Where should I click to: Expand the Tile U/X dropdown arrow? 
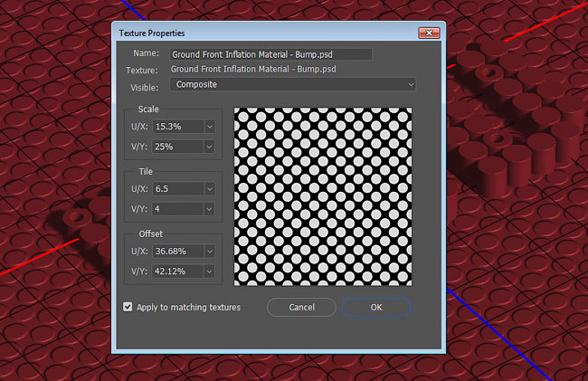coord(210,189)
